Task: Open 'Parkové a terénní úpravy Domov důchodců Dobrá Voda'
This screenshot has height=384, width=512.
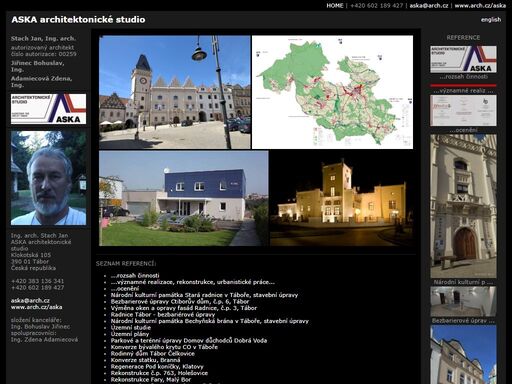Action: [x=189, y=341]
